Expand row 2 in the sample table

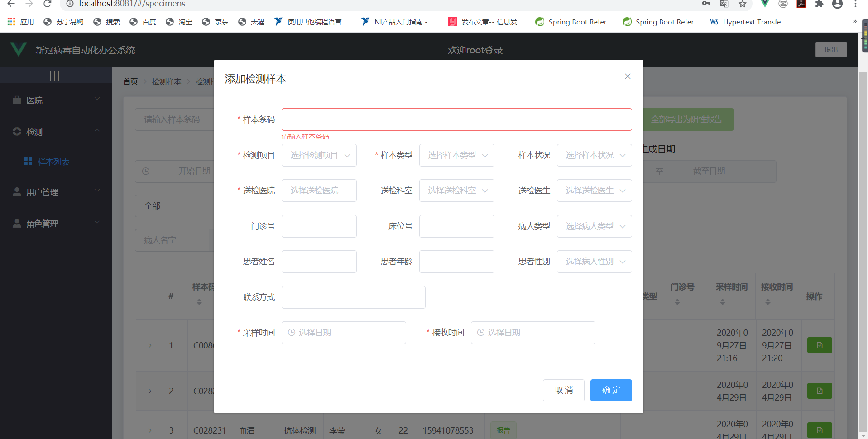click(x=149, y=391)
